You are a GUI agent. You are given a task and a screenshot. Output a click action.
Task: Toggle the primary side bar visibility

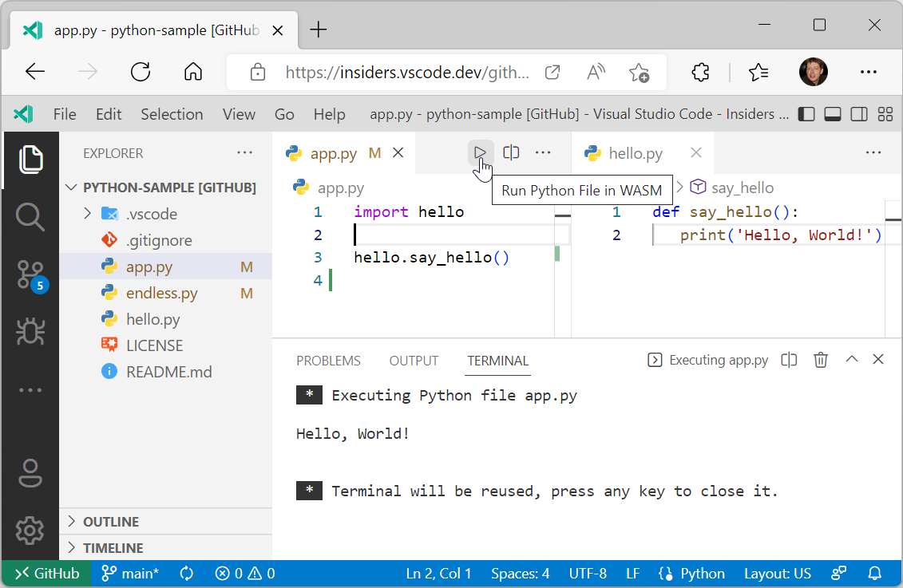click(806, 114)
